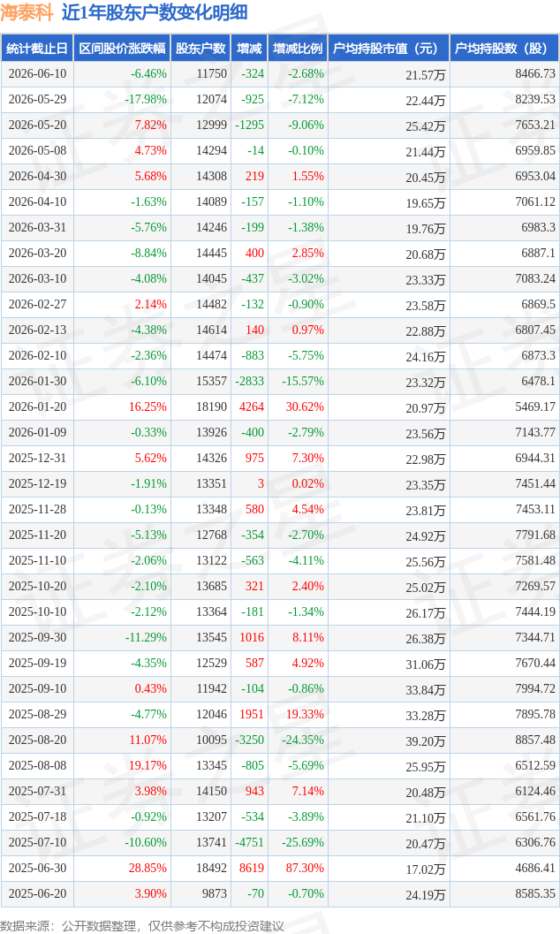Click the 股东户数 column header
560x934 pixels.
pos(201,49)
